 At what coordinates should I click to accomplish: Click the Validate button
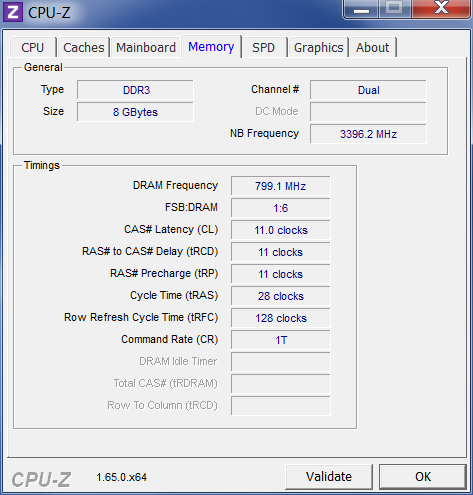(329, 477)
